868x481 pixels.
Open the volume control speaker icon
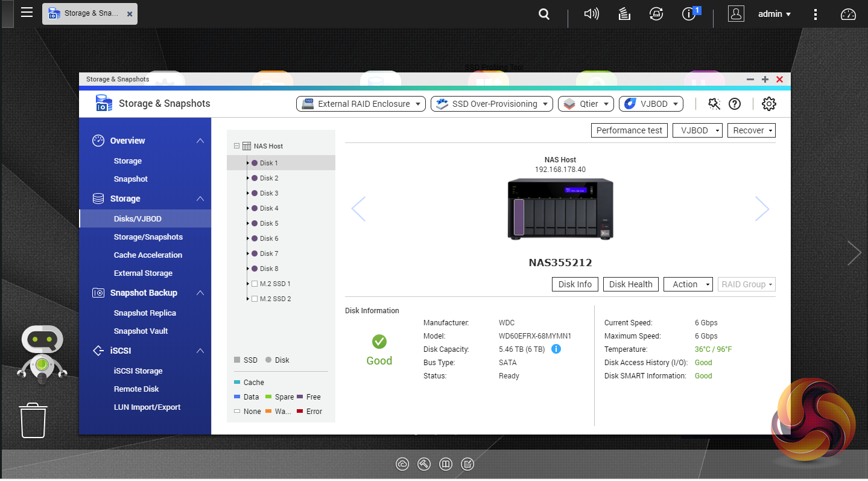pyautogui.click(x=591, y=14)
